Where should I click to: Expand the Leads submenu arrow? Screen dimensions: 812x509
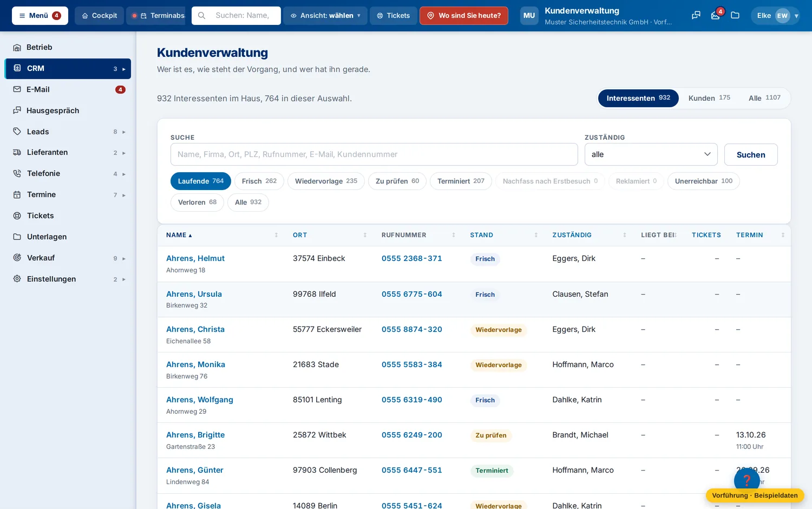123,132
